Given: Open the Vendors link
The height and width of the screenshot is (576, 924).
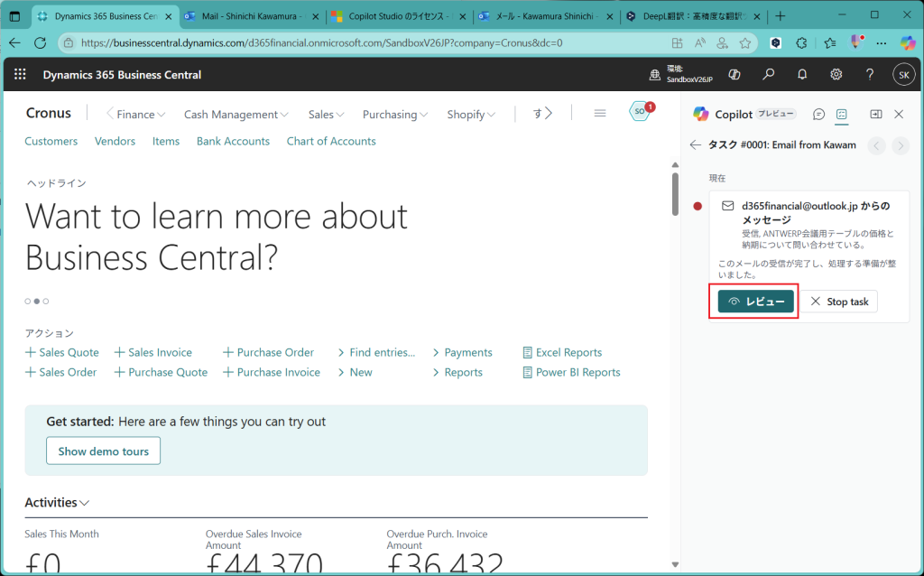Looking at the screenshot, I should click(x=115, y=141).
